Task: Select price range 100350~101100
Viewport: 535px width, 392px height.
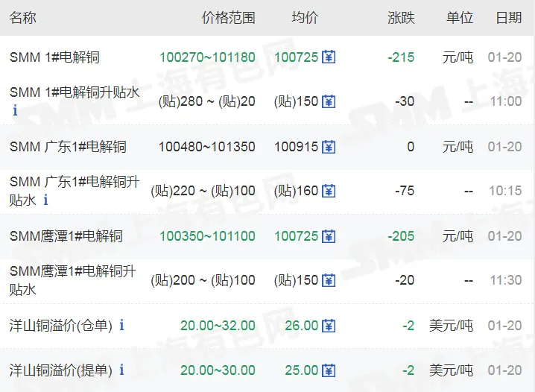Action: [207, 236]
